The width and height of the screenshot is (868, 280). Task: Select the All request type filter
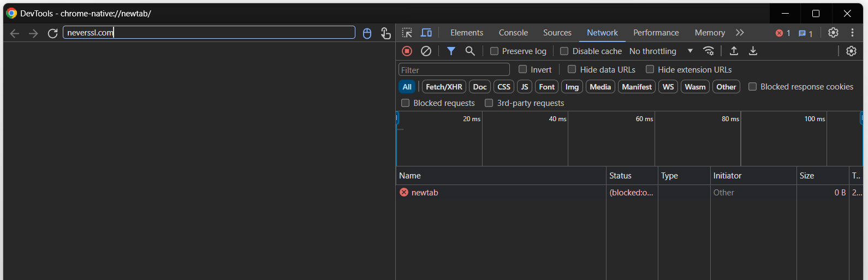pos(407,87)
